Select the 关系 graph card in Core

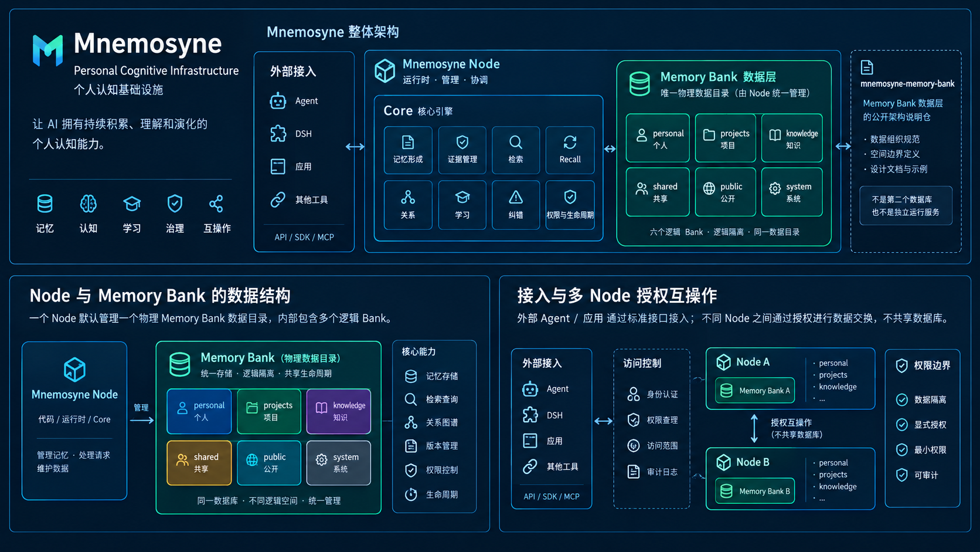click(x=408, y=205)
